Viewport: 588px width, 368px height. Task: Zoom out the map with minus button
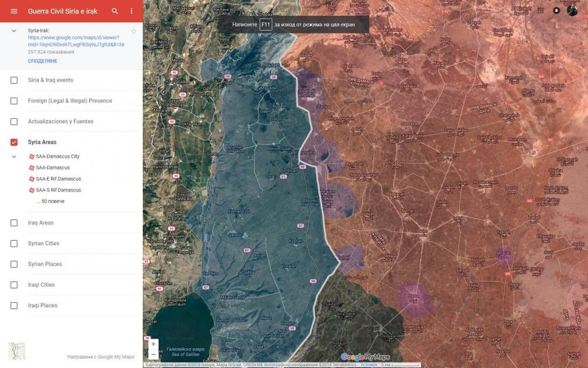(x=153, y=354)
